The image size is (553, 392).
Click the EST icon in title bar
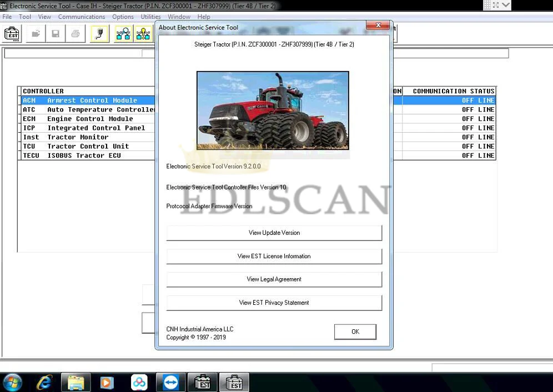pyautogui.click(x=4, y=6)
